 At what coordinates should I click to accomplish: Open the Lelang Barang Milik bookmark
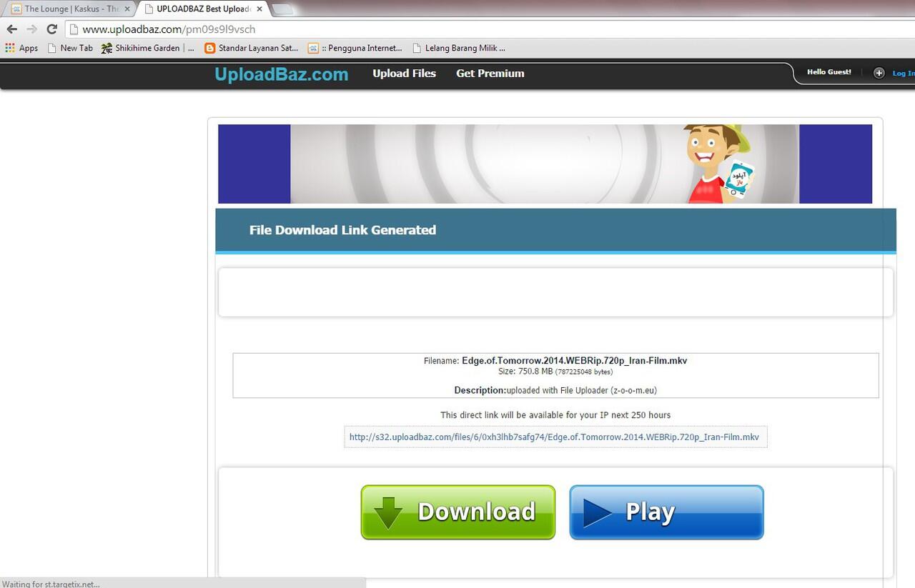459,49
